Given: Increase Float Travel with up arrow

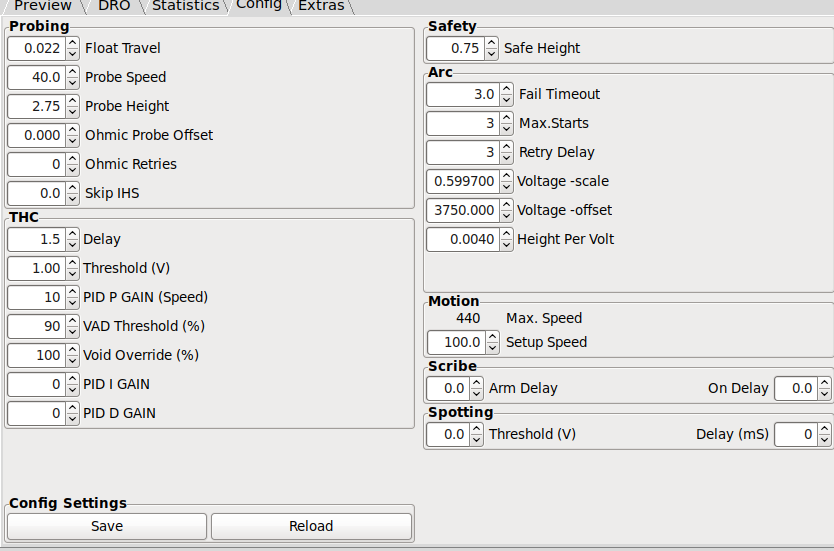Looking at the screenshot, I should click(73, 43).
